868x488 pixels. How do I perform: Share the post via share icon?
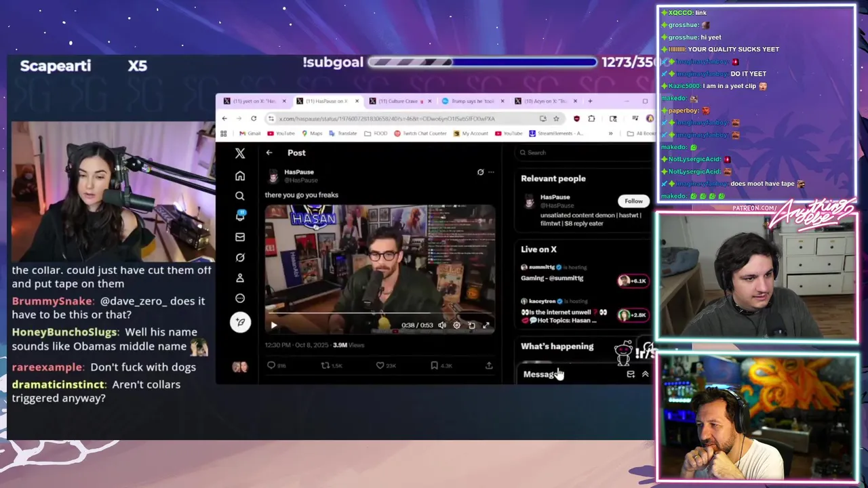pos(489,365)
